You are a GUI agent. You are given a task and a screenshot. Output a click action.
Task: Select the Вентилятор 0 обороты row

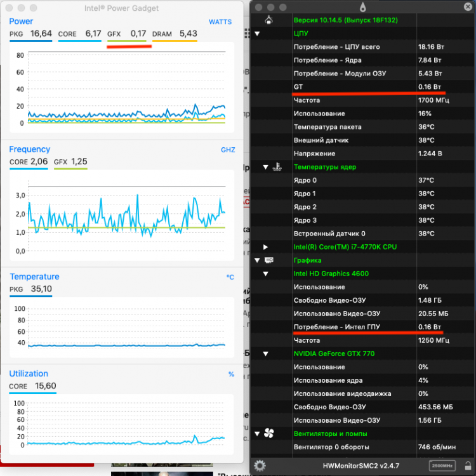coord(363,447)
